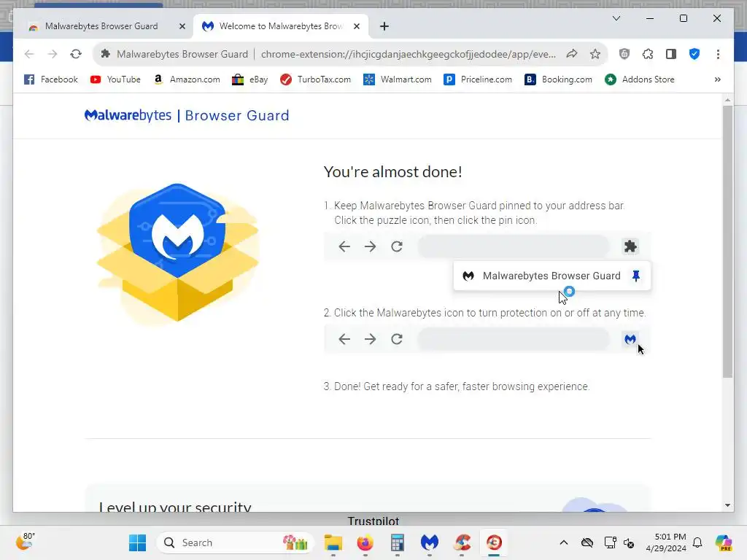747x560 pixels.
Task: Open the TurboTax.com bookmark
Action: coord(315,79)
